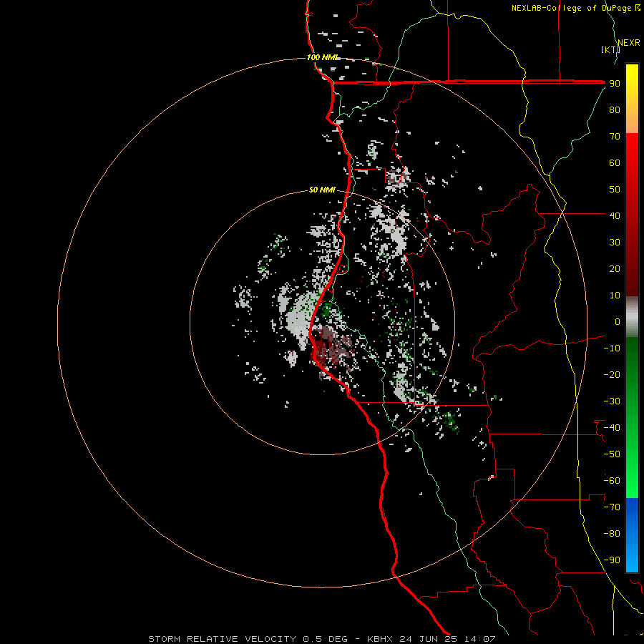Click the "14:07" time in the caption
This screenshot has height=644, width=644.
(479, 639)
